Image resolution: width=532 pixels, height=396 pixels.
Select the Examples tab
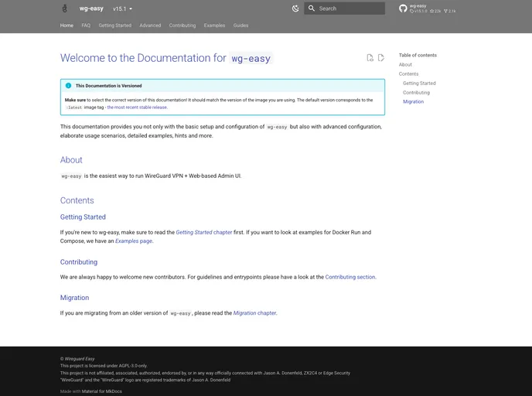pyautogui.click(x=214, y=26)
